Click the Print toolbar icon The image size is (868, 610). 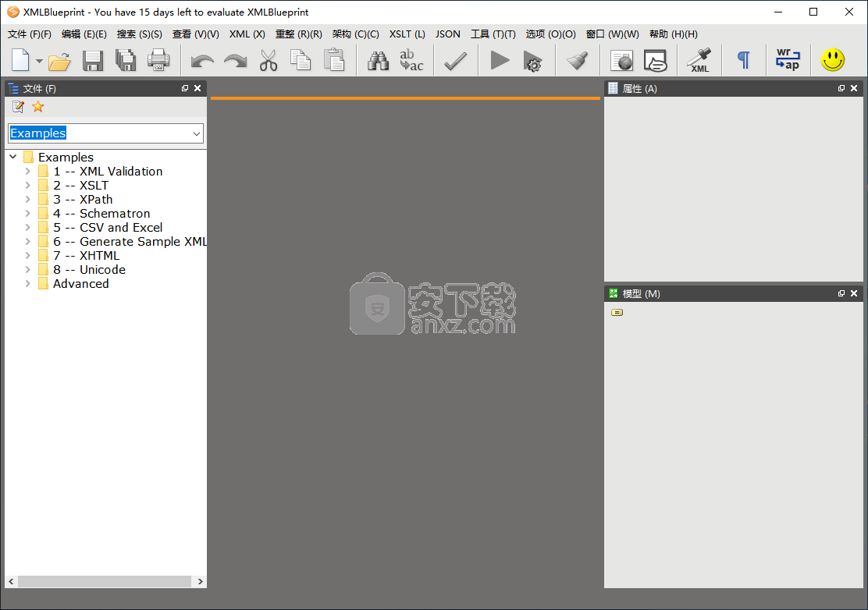158,60
